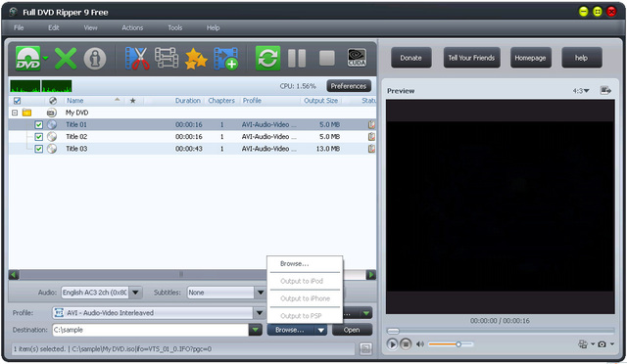Image resolution: width=627 pixels, height=364 pixels.
Task: Click the status bar log icon
Action: [365, 348]
